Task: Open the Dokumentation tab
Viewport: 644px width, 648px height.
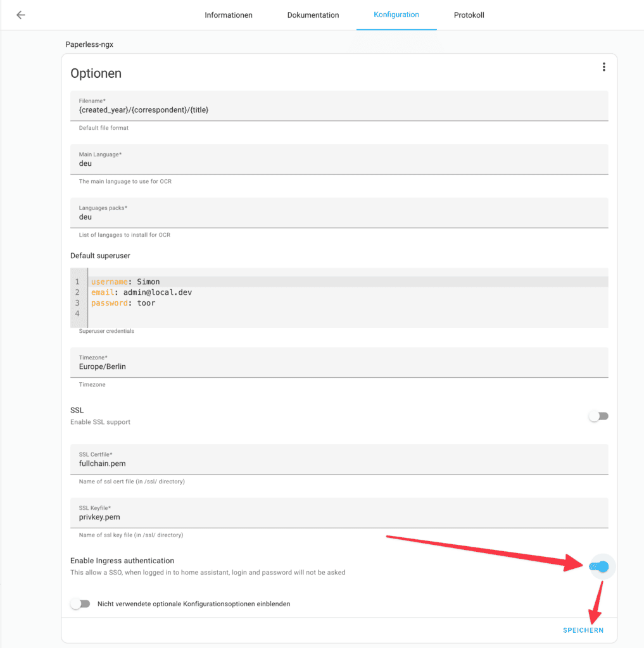Action: click(x=313, y=15)
